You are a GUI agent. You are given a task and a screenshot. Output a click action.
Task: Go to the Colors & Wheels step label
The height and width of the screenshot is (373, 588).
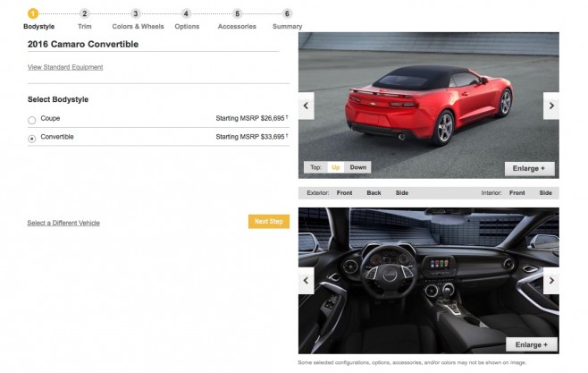coord(138,27)
